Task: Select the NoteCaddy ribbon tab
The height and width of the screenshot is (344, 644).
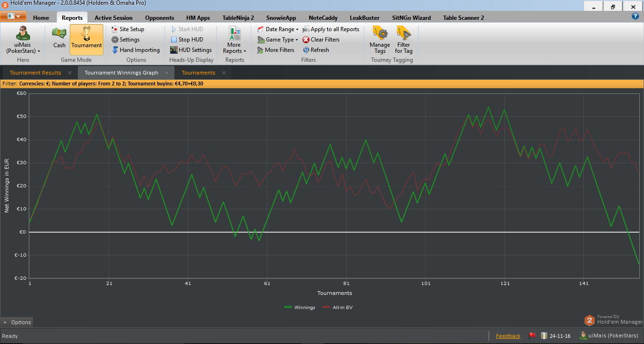Action: pyautogui.click(x=323, y=17)
